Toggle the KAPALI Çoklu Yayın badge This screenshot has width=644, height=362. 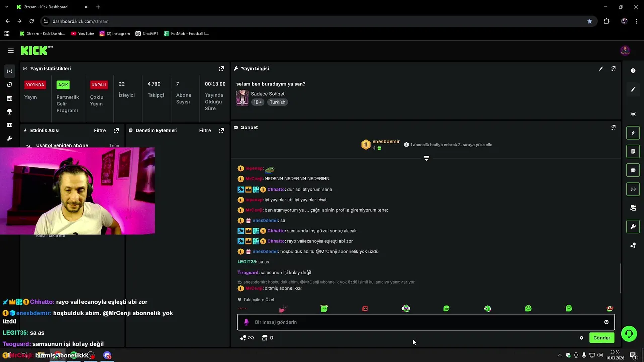point(99,85)
